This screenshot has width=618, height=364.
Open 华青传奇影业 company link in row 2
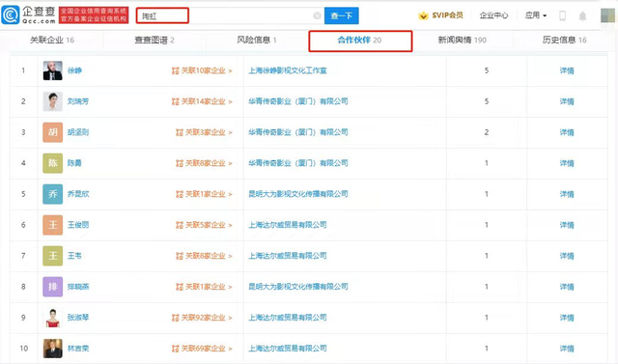pyautogui.click(x=298, y=101)
